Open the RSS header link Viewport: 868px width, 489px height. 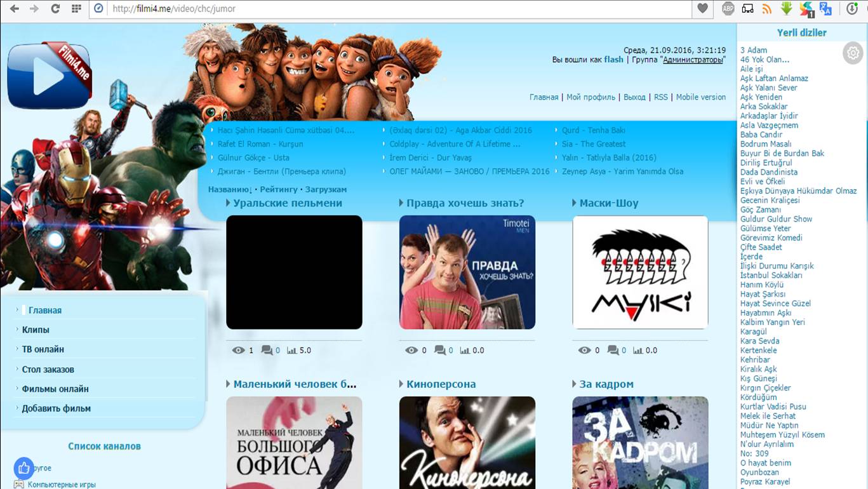661,97
